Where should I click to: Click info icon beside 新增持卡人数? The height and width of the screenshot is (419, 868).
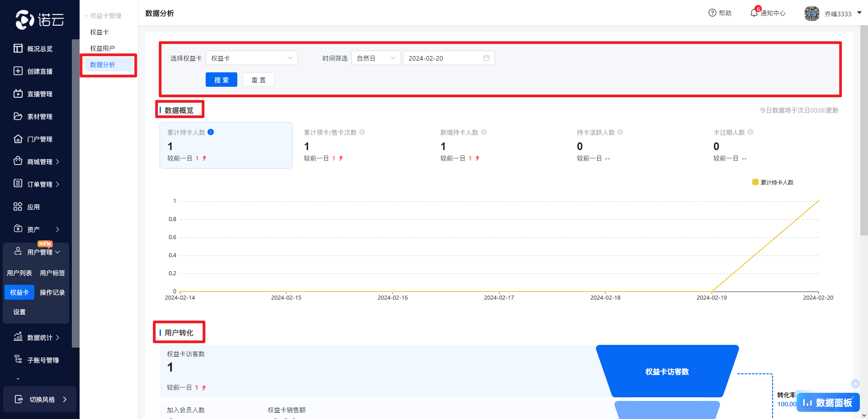pyautogui.click(x=484, y=132)
